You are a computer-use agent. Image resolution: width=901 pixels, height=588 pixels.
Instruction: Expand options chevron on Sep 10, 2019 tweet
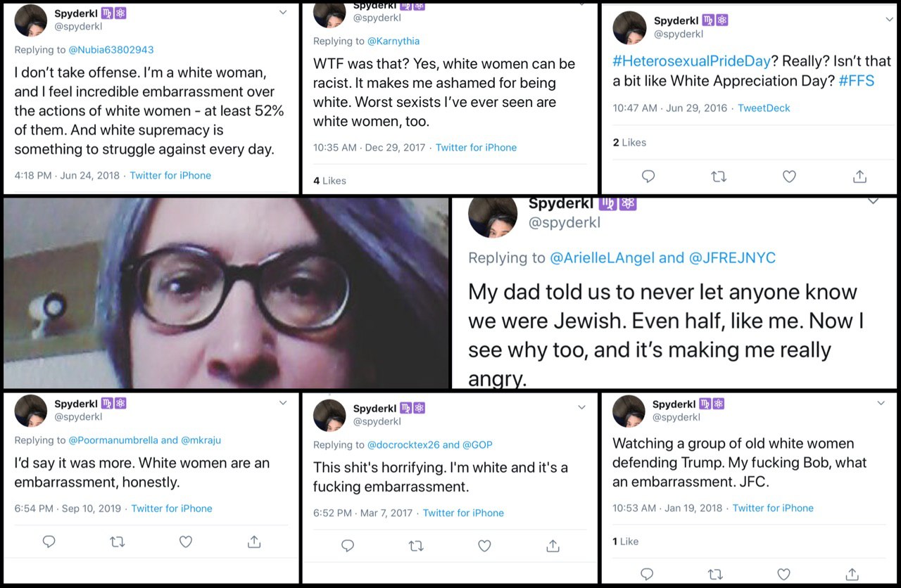283,403
